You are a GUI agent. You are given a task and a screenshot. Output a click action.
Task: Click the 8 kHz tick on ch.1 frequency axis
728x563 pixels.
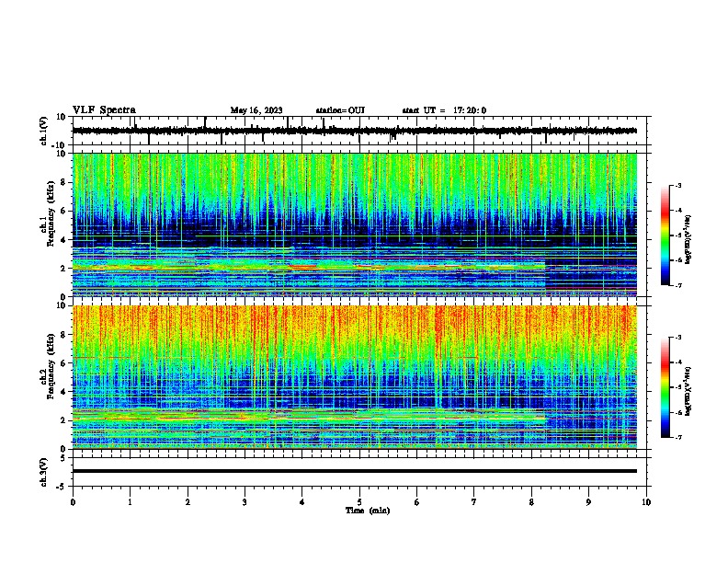(x=64, y=182)
